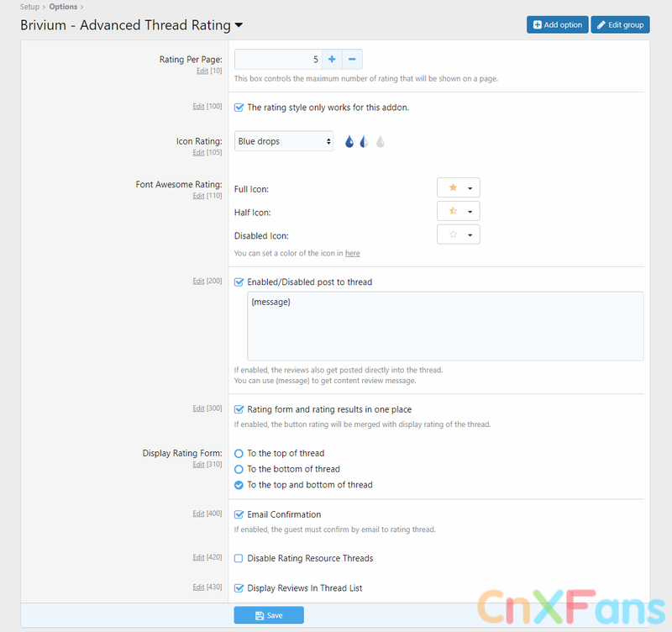Image resolution: width=672 pixels, height=632 pixels.
Task: Click the pencil icon on Edit group
Action: 601,25
